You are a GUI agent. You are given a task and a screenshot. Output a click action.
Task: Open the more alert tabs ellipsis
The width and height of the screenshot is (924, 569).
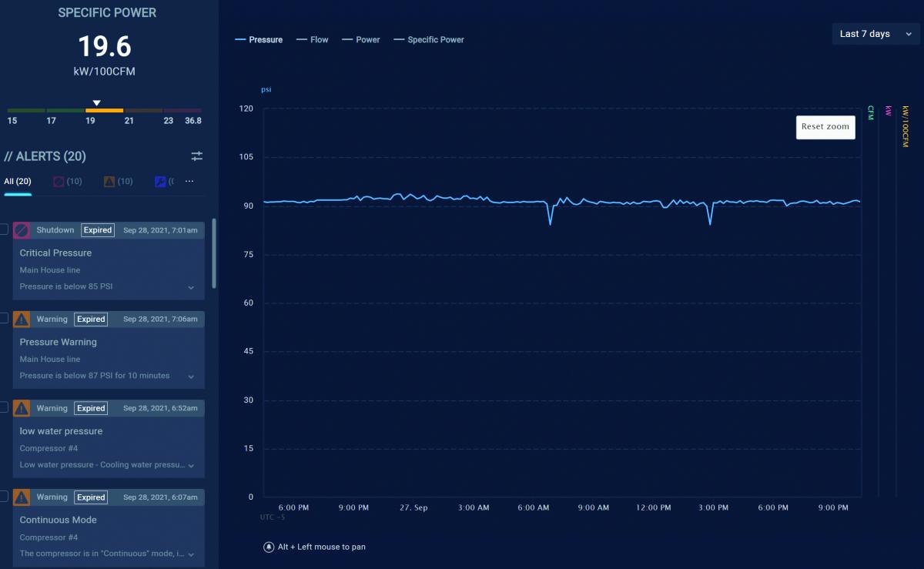189,182
